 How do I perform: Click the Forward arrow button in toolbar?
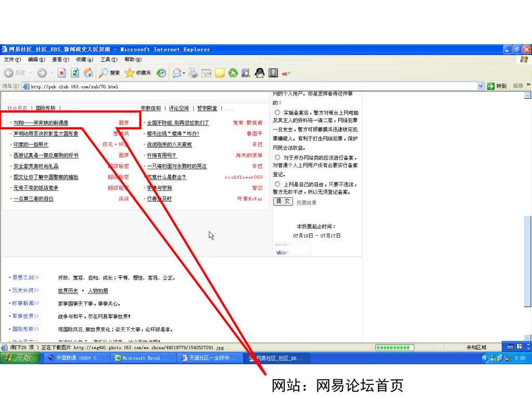pos(42,73)
